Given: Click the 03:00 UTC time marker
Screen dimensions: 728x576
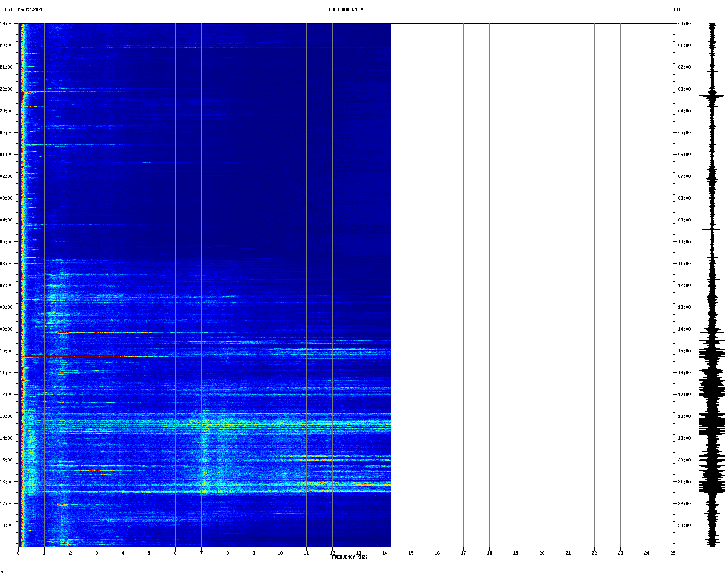Looking at the screenshot, I should tap(684, 89).
